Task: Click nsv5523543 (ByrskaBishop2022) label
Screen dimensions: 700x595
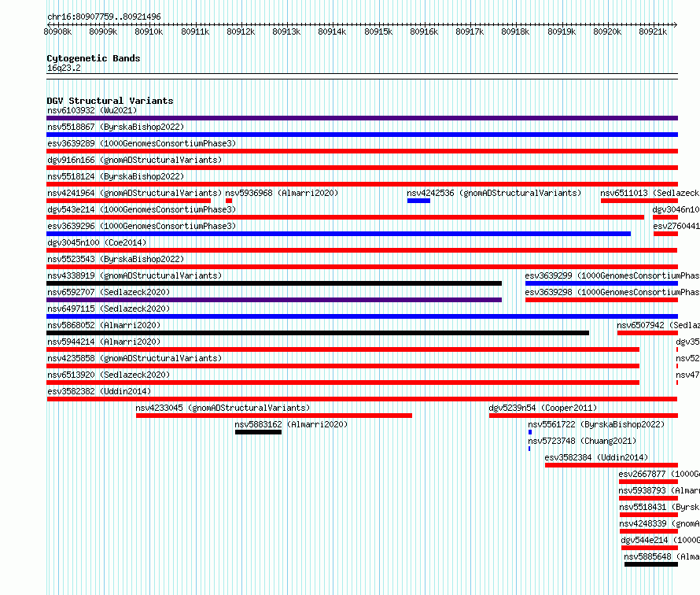Action: [x=116, y=259]
